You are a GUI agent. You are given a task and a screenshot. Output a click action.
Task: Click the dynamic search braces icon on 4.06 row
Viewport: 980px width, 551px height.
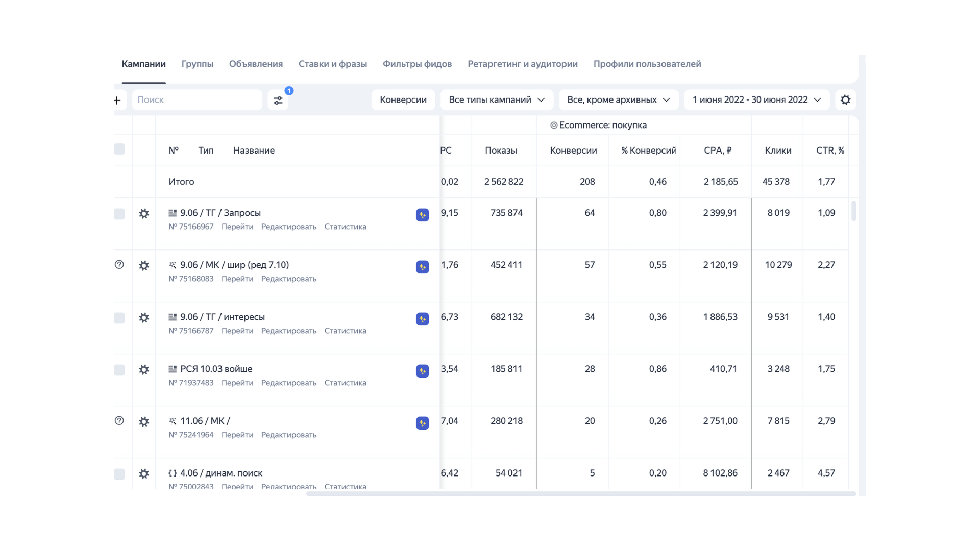(x=172, y=473)
